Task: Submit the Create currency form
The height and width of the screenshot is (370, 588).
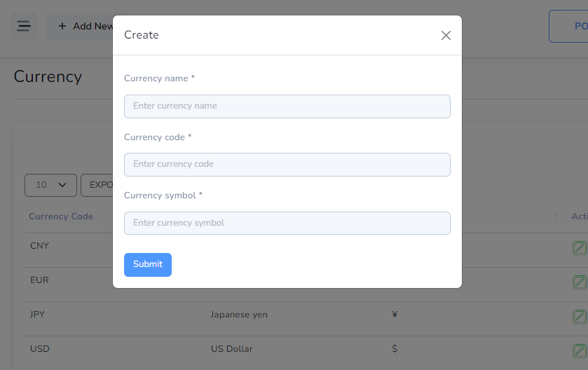Action: click(x=148, y=265)
